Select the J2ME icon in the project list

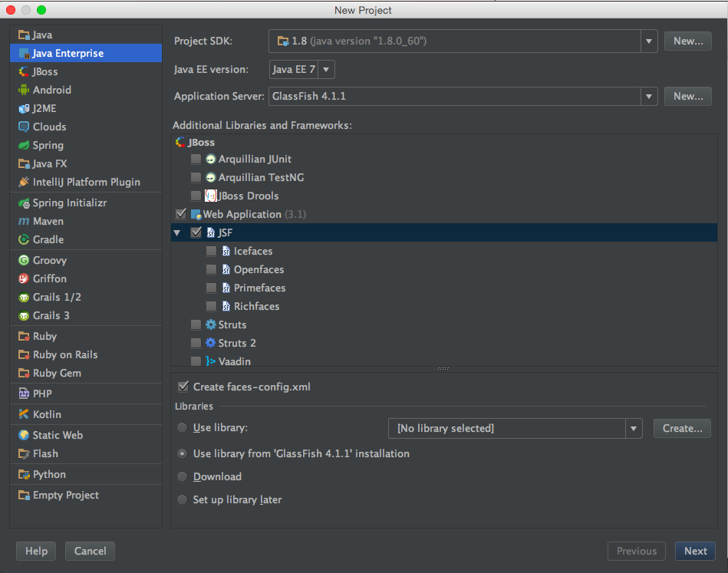pos(24,108)
